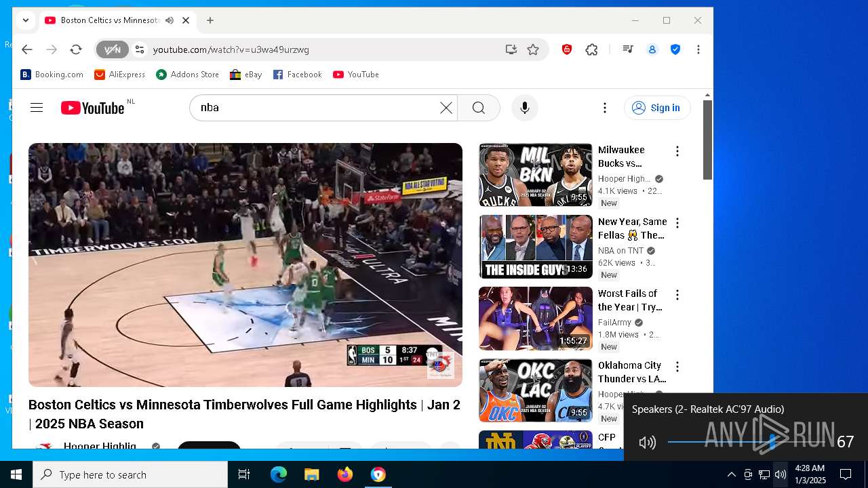
Task: Click scrollbar up arrow
Action: (707, 95)
